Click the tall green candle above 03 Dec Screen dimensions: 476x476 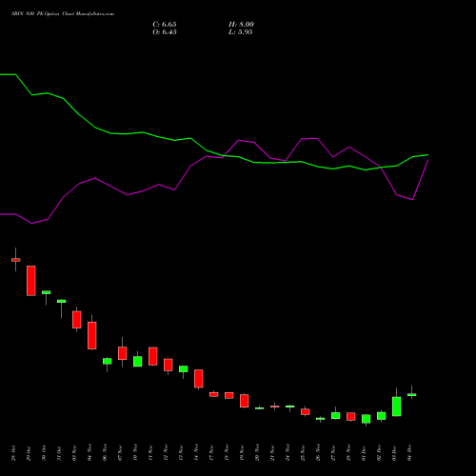397,407
